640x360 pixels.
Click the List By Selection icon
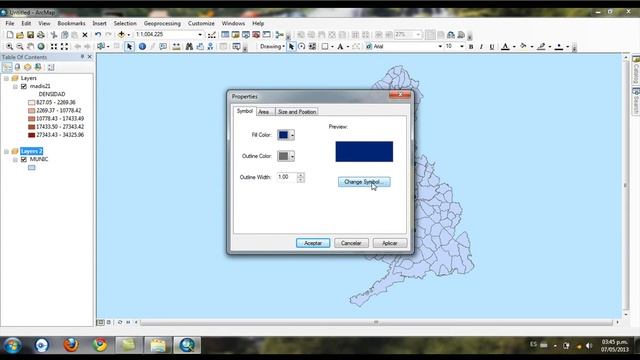pyautogui.click(x=38, y=67)
